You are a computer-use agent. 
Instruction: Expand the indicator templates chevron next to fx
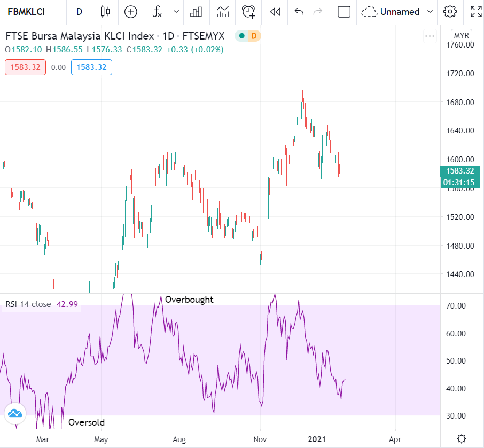(x=176, y=12)
